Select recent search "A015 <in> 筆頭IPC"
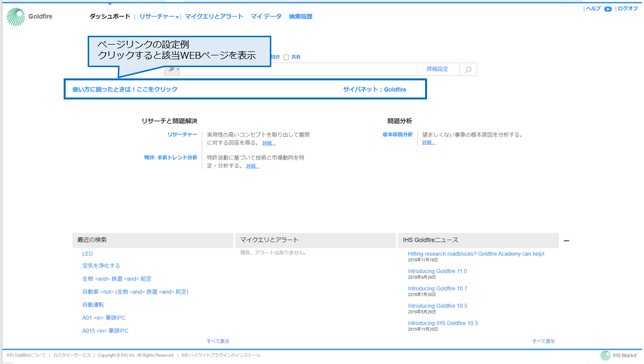 [x=105, y=331]
